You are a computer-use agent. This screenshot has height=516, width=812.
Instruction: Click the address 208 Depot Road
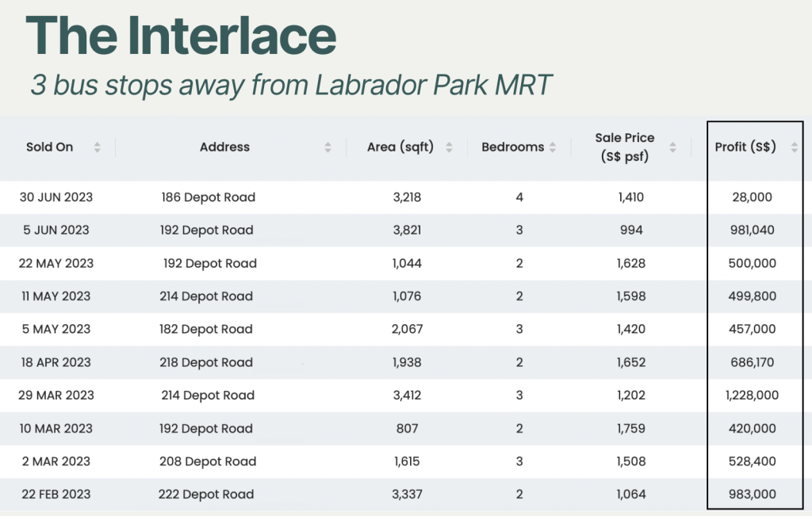[208, 461]
